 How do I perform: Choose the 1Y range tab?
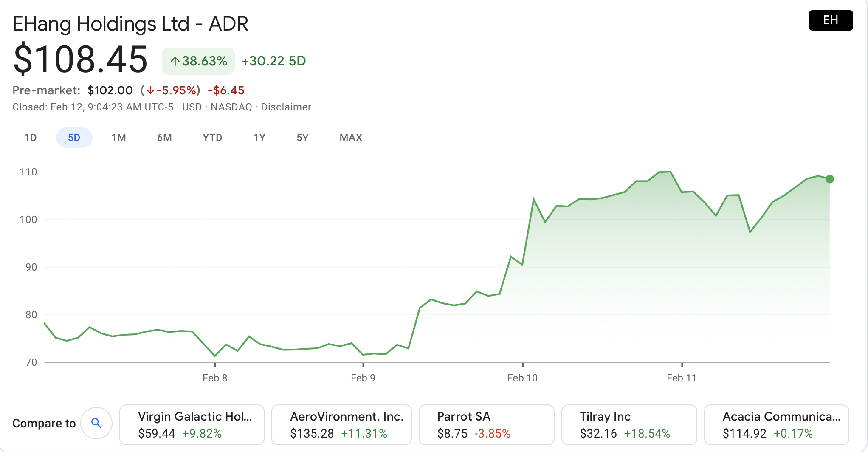pyautogui.click(x=259, y=138)
